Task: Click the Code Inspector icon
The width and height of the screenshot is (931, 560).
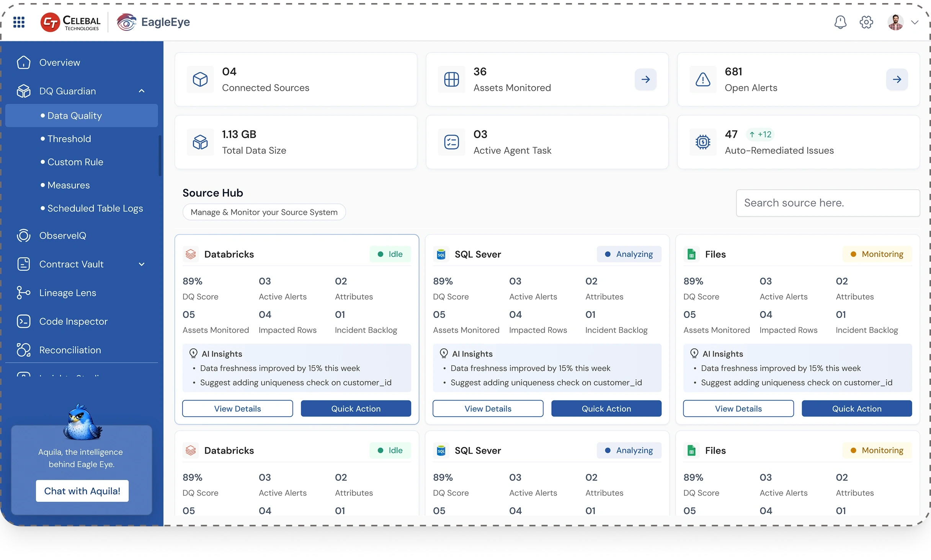Action: (x=23, y=321)
